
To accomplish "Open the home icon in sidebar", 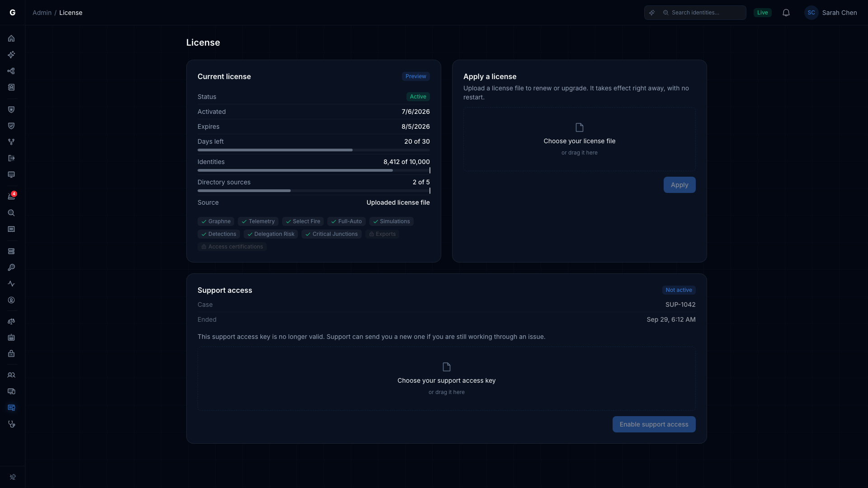I will (11, 38).
